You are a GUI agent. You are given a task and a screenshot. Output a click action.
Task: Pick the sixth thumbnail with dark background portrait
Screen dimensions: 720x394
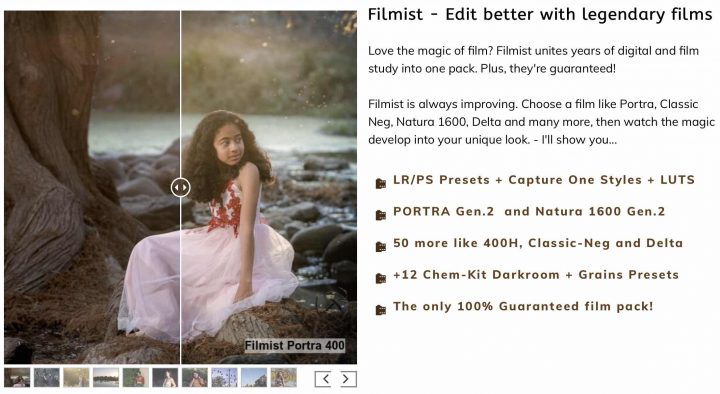pyautogui.click(x=165, y=377)
